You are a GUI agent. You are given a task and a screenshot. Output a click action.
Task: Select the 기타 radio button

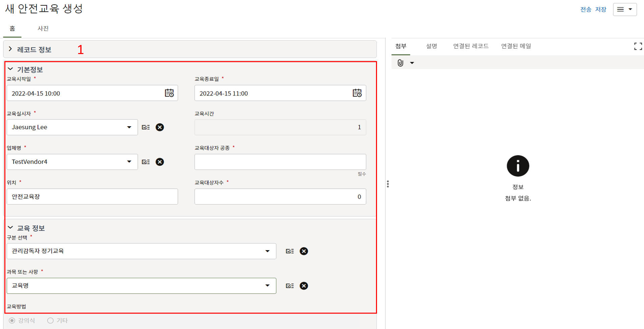(50, 321)
